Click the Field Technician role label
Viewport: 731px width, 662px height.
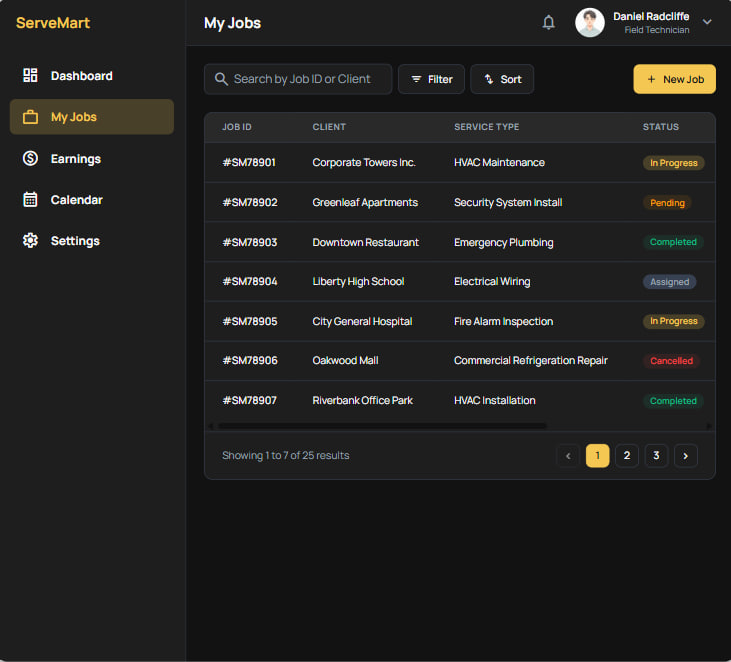[656, 30]
